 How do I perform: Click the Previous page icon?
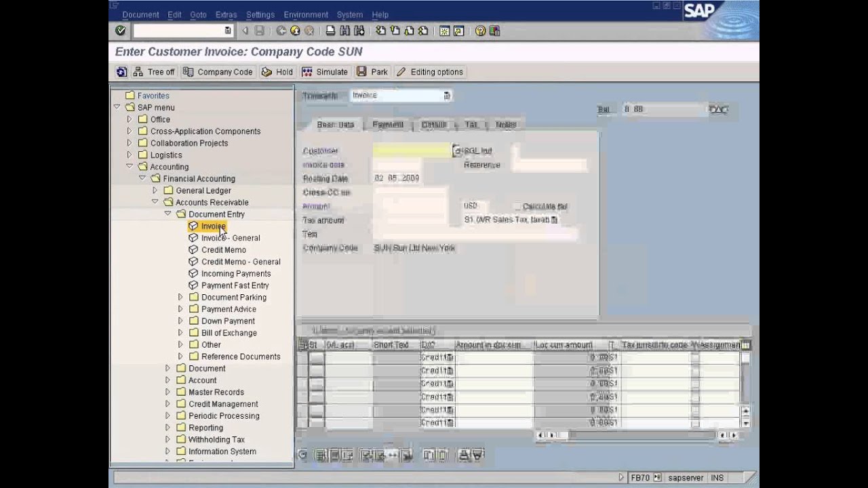pyautogui.click(x=395, y=30)
